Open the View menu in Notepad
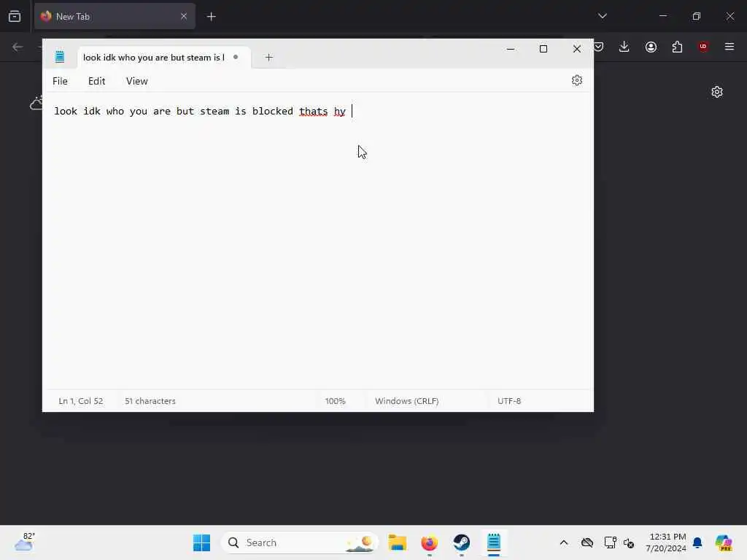Screen dimensions: 747x560 136,81
